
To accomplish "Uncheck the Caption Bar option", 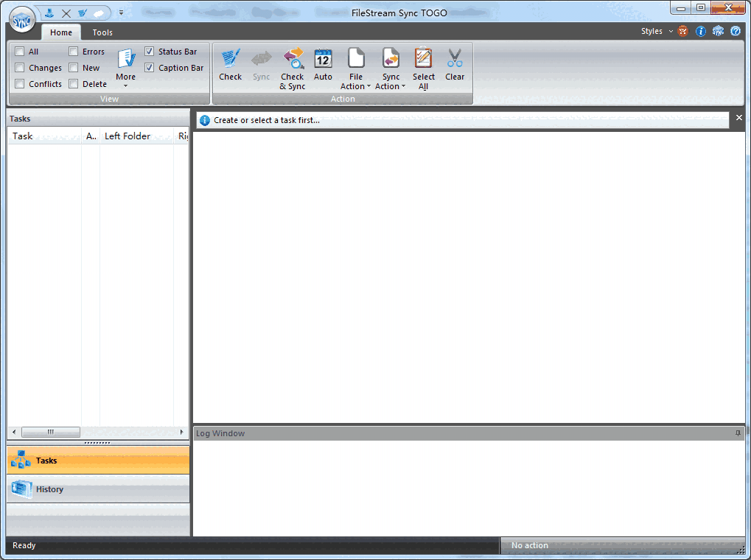I will (150, 67).
